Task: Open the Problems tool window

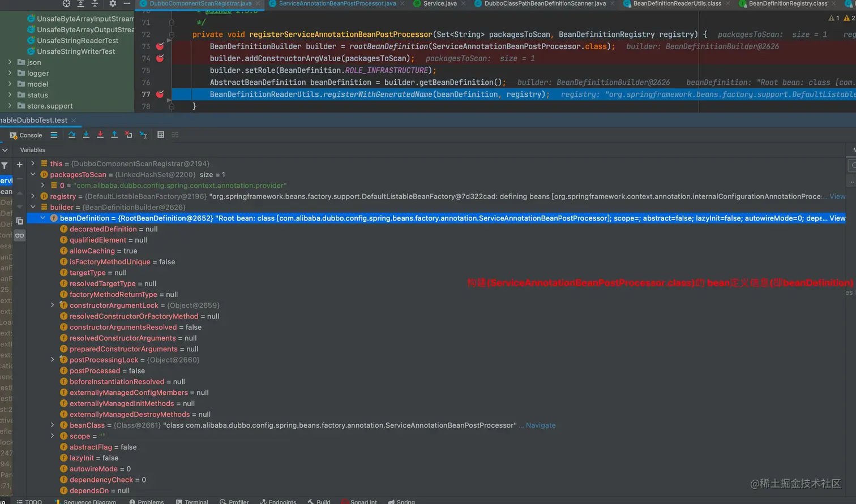Action: [x=147, y=501]
